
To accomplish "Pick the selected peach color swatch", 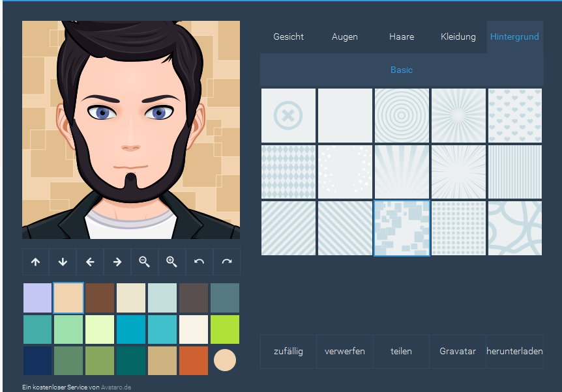I will pos(68,298).
